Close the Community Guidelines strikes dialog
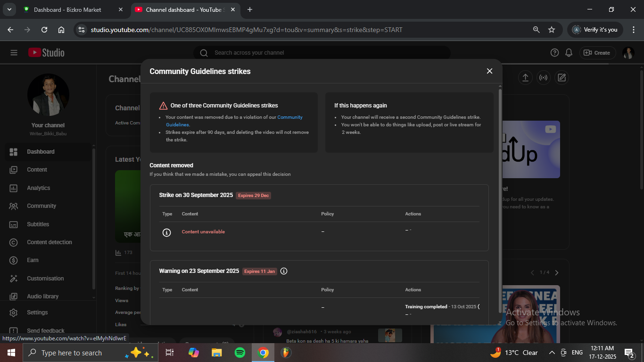 point(489,71)
